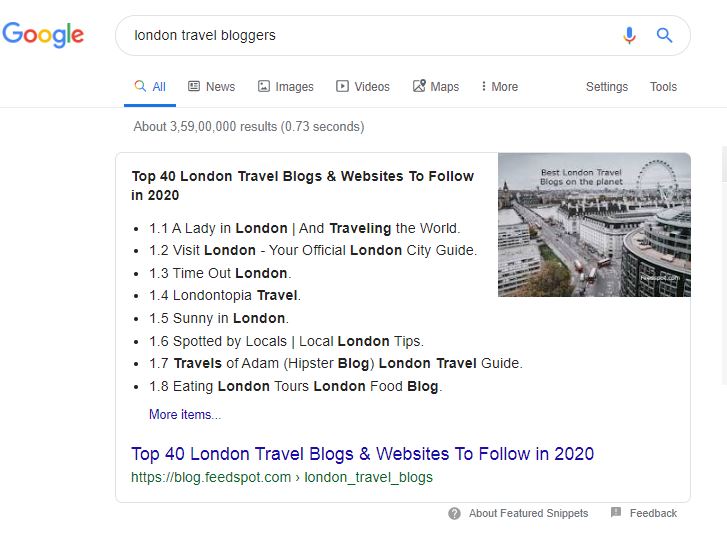Click the News tab newspaper icon
The width and height of the screenshot is (727, 541).
coord(194,86)
